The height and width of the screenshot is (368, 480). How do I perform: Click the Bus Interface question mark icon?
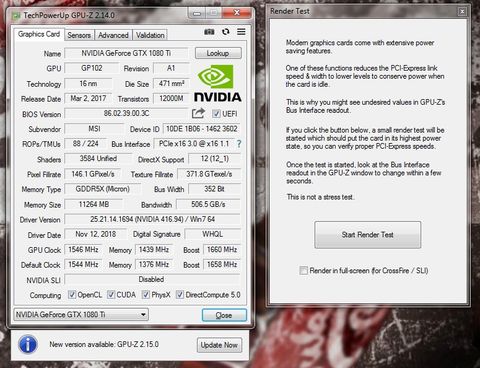coord(239,144)
